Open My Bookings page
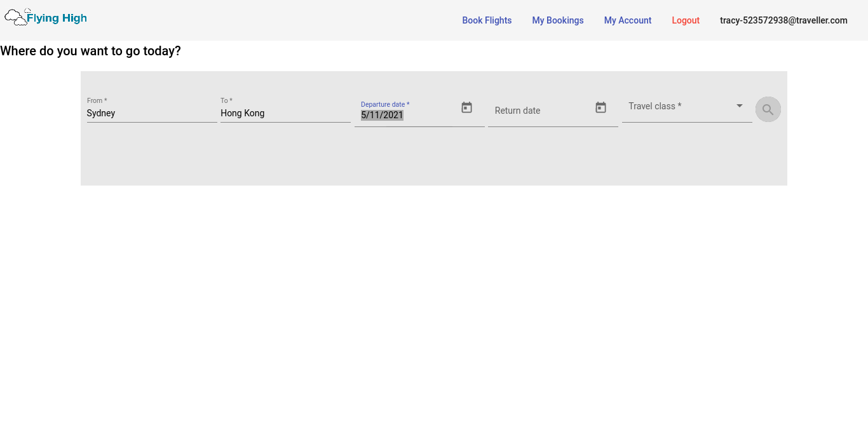This screenshot has width=868, height=441. click(558, 20)
